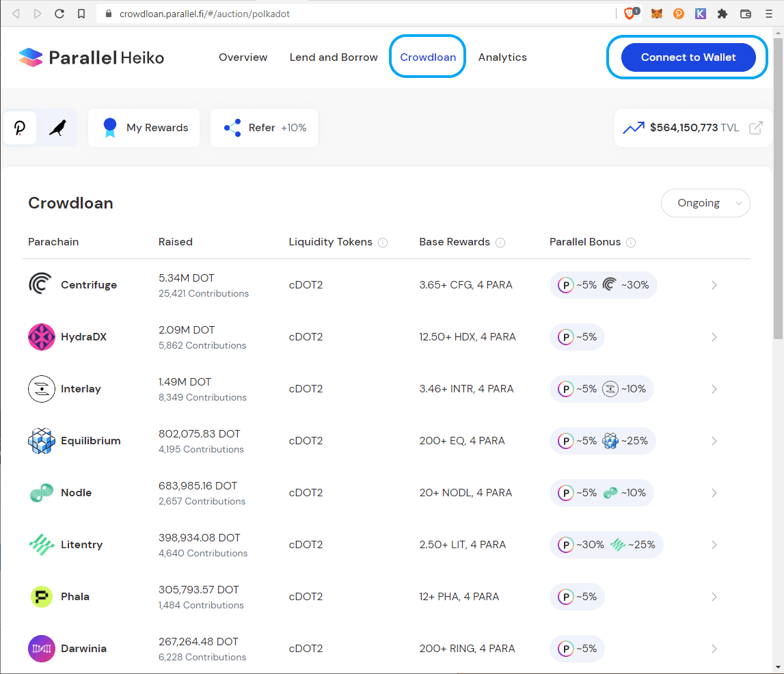Open the Lend and Borrow tab

click(334, 57)
